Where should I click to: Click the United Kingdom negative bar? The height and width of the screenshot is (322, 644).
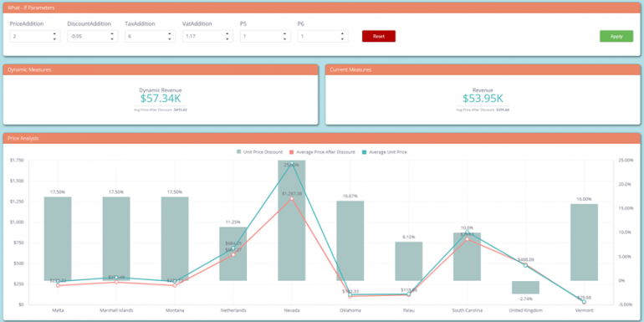click(x=525, y=288)
